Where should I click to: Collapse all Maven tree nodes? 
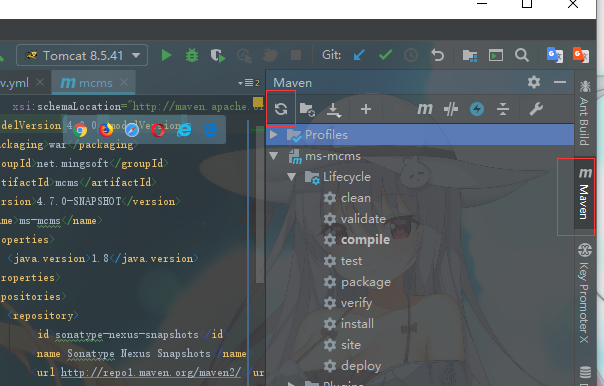pyautogui.click(x=503, y=109)
